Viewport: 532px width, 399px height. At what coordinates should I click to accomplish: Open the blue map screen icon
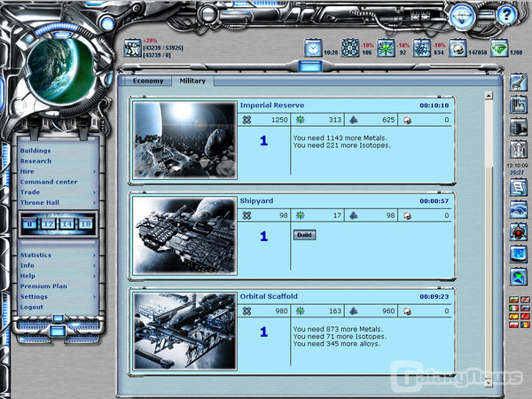pyautogui.click(x=518, y=254)
